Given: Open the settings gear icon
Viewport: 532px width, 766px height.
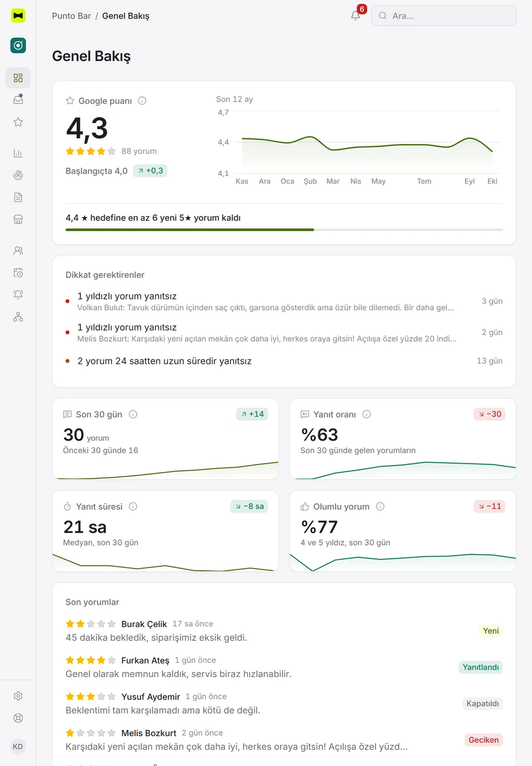Looking at the screenshot, I should 18,696.
